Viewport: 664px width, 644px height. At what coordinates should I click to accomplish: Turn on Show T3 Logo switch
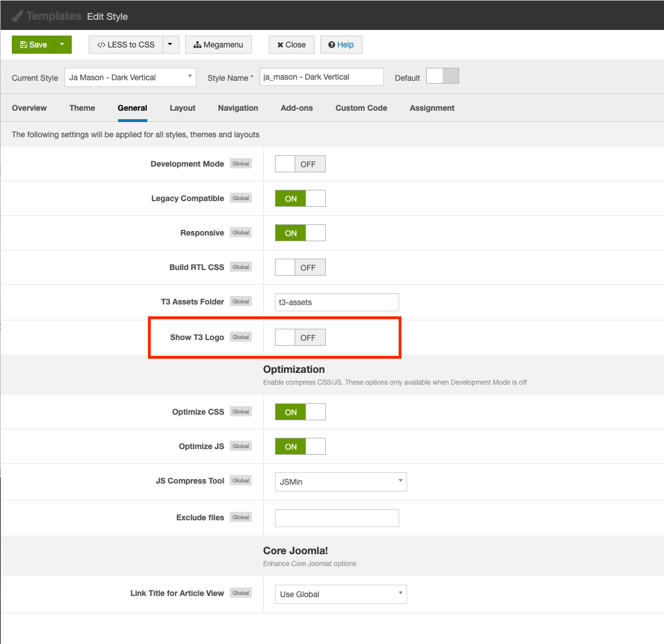300,337
